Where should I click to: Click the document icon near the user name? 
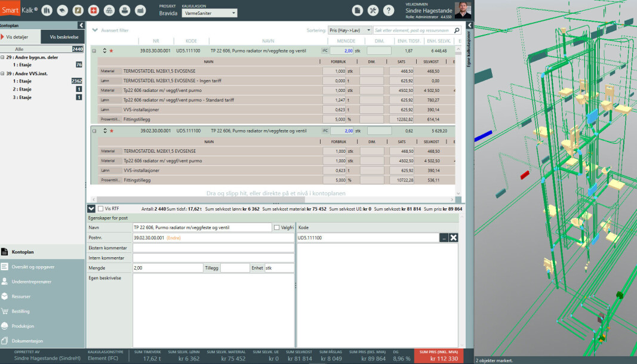point(358,10)
